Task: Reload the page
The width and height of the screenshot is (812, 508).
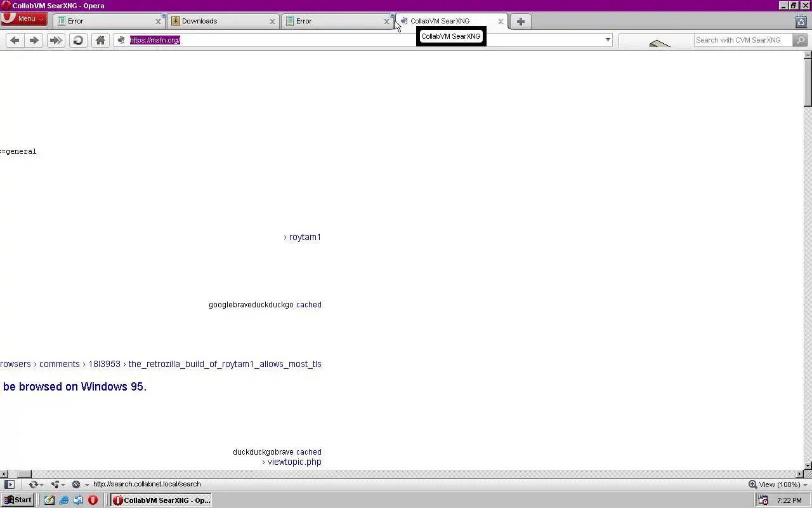Action: tap(78, 40)
